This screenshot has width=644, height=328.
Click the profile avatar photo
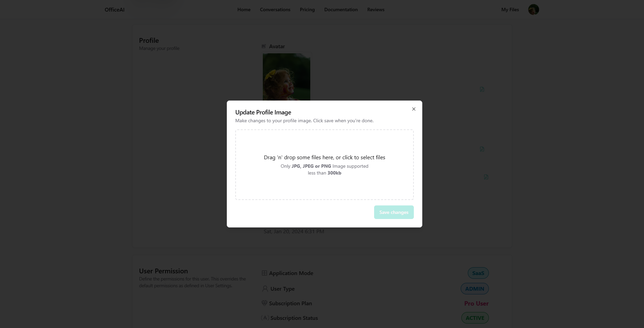pos(286,77)
